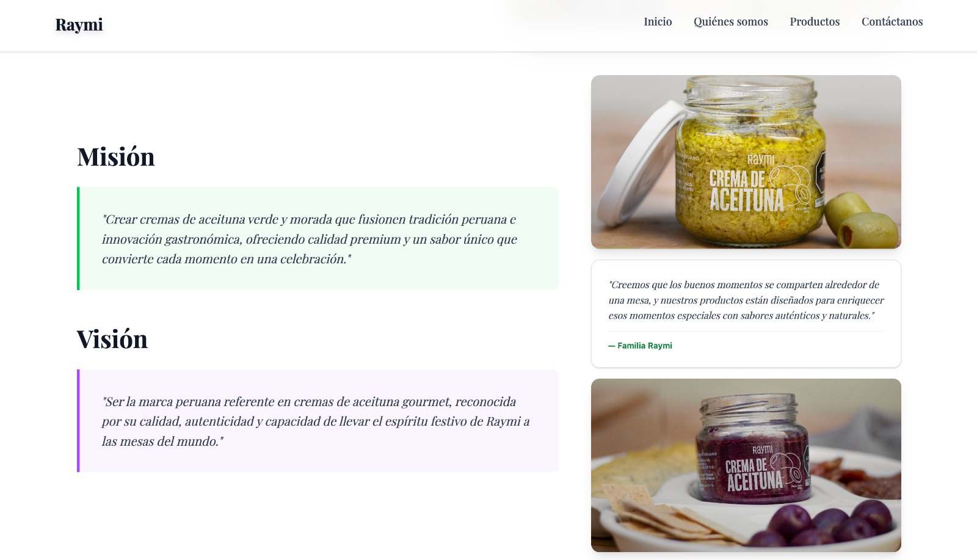Open the Productos menu item
The image size is (977, 560).
click(x=815, y=21)
